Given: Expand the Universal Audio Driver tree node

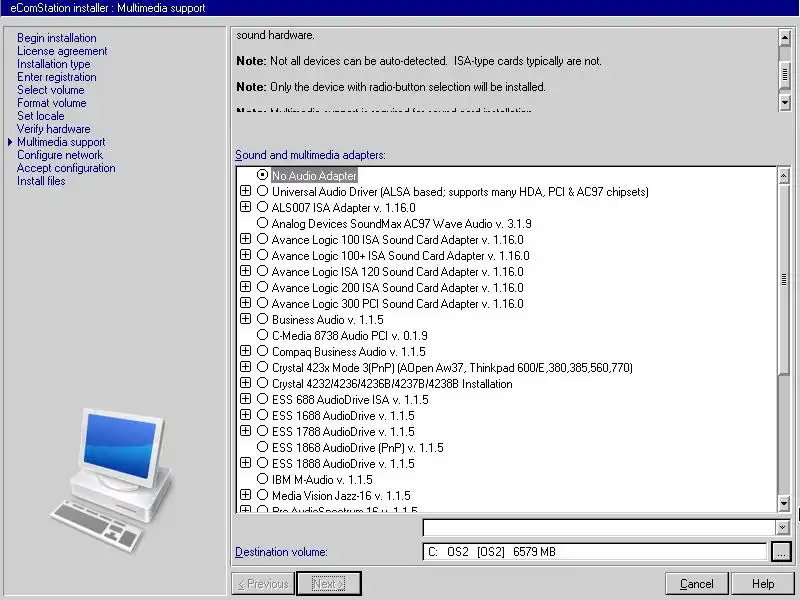Looking at the screenshot, I should tap(245, 191).
